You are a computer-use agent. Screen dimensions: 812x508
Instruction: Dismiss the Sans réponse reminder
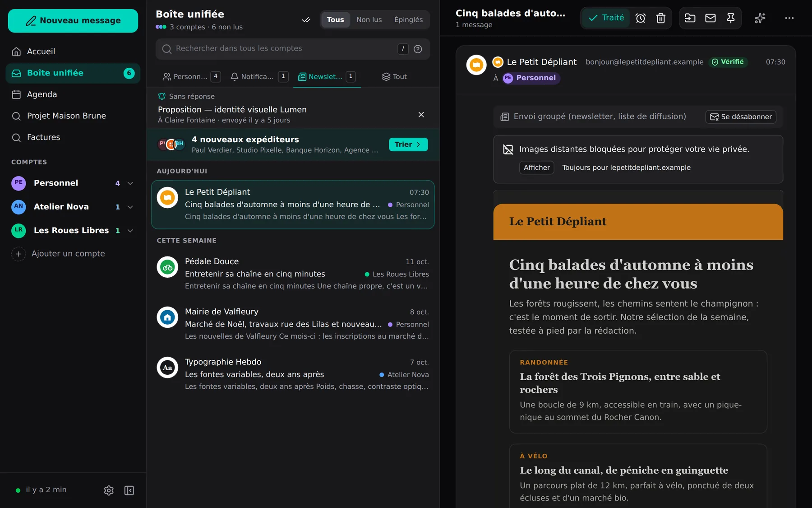(421, 115)
